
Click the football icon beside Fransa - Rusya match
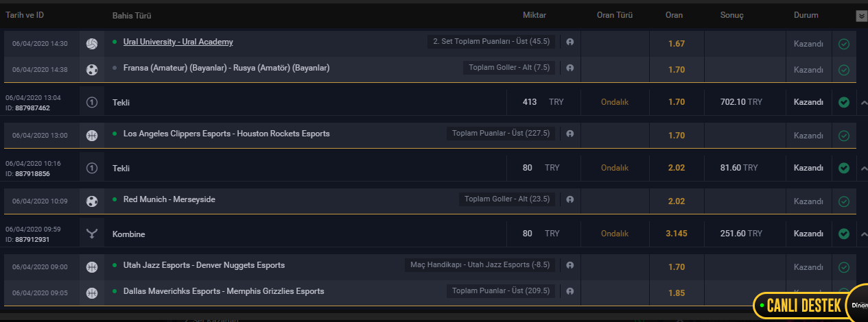click(x=92, y=69)
